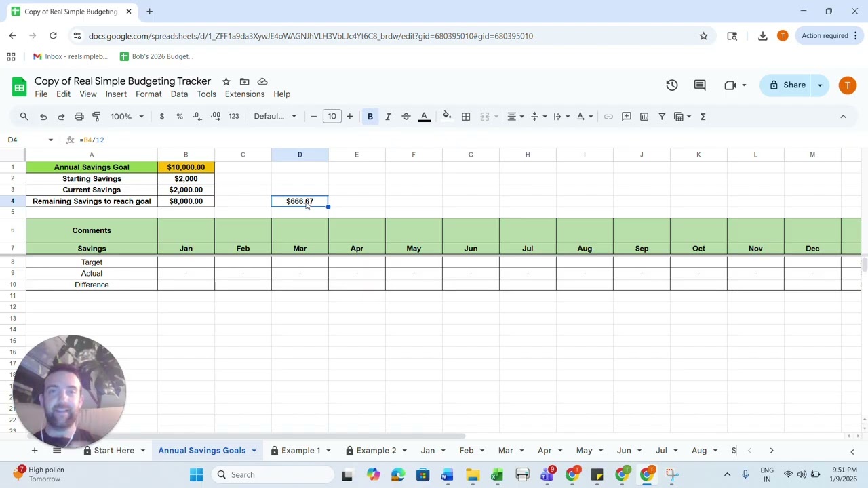Format as percent
This screenshot has width=868, height=488.
(180, 117)
